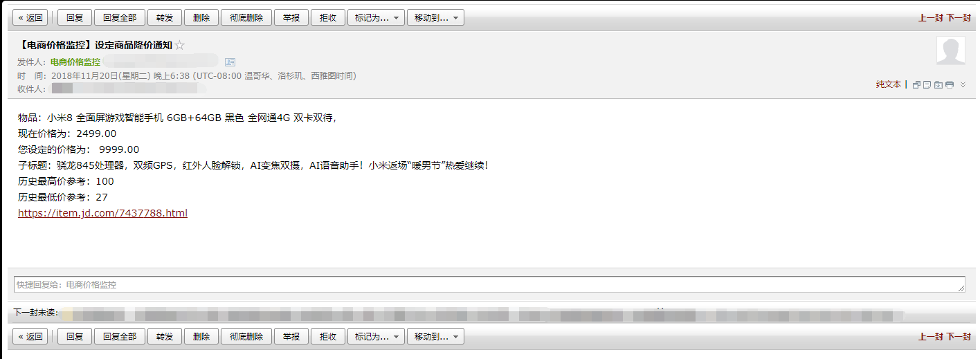Click the quick reply input field
This screenshot has width=980, height=359.
(489, 284)
